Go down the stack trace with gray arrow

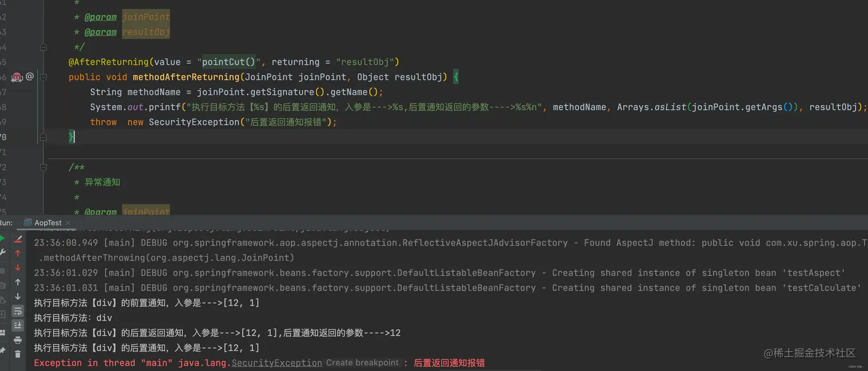18,296
